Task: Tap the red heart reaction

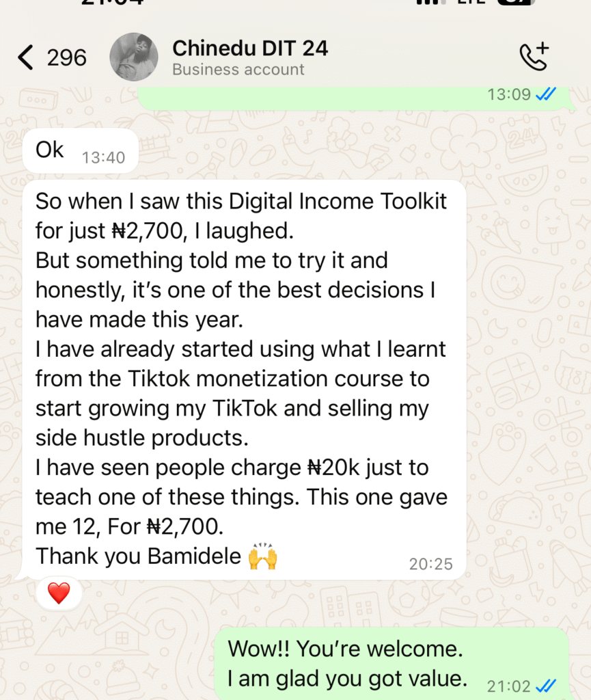Action: tap(59, 593)
